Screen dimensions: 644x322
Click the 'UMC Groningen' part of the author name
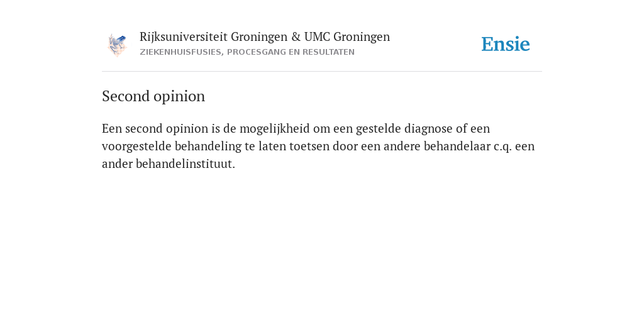[347, 37]
